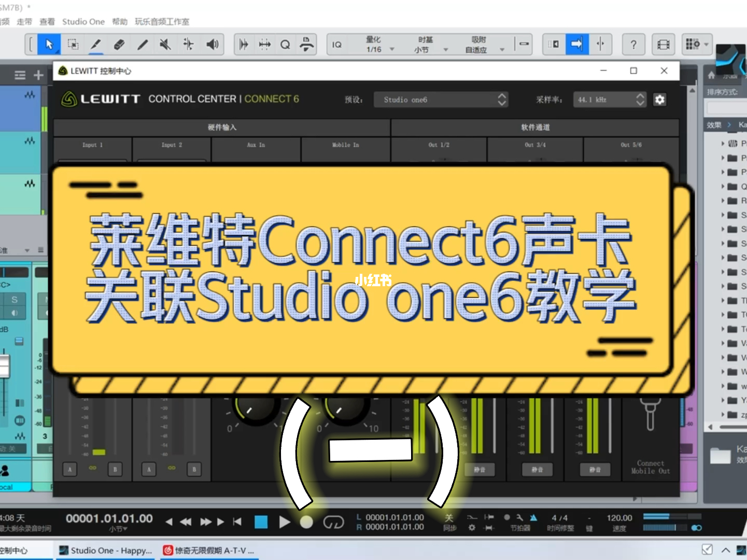Toggle Input 1 channel A button

point(70,469)
